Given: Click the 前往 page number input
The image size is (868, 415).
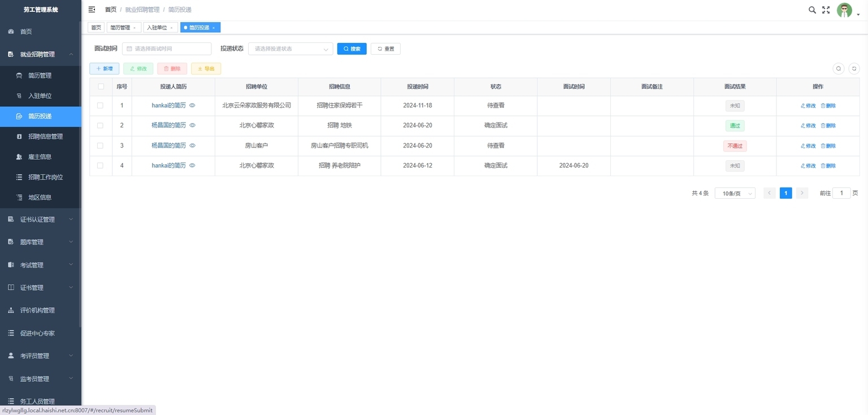Looking at the screenshot, I should click(841, 193).
